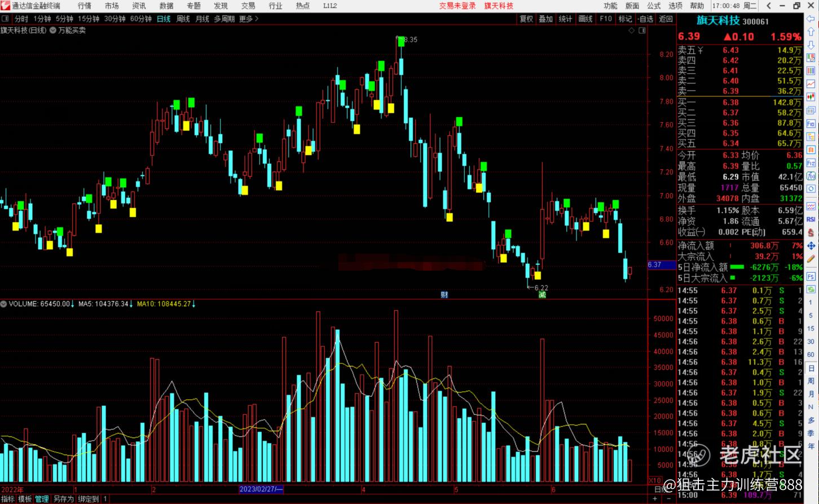Open the 选项 menu
The image size is (819, 504).
pyautogui.click(x=675, y=6)
